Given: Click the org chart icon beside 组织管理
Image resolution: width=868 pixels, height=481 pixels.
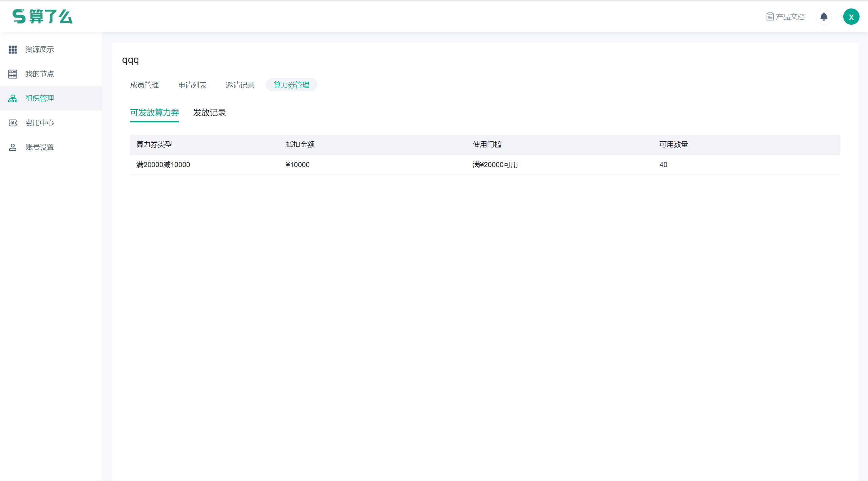Looking at the screenshot, I should point(13,98).
